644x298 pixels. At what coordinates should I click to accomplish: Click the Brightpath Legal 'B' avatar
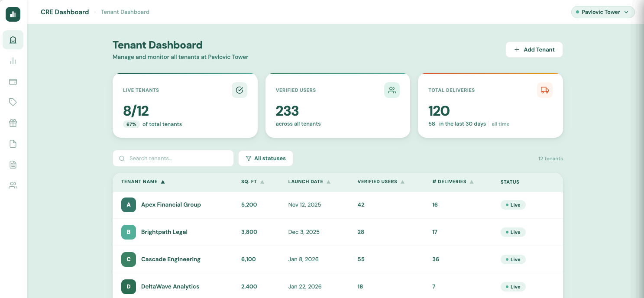[129, 232]
